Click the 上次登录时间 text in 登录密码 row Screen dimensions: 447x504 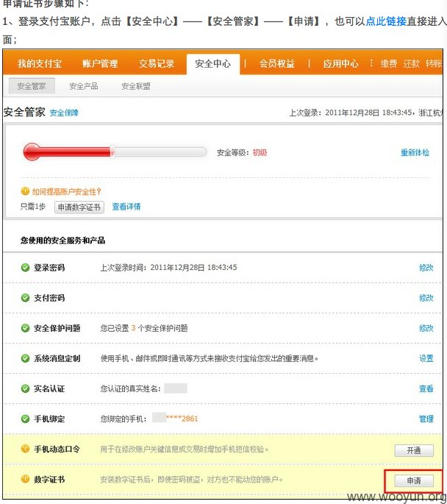(168, 267)
